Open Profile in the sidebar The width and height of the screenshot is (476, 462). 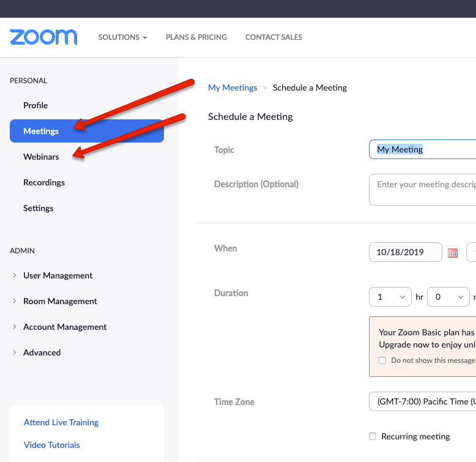pyautogui.click(x=35, y=105)
